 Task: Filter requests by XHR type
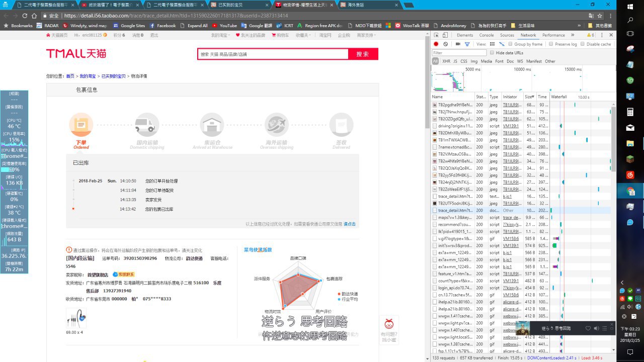[446, 61]
